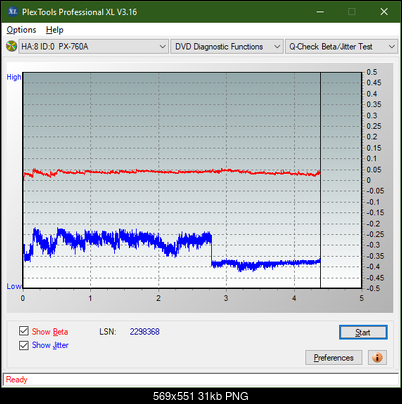Click the Ready status bar text

16,379
